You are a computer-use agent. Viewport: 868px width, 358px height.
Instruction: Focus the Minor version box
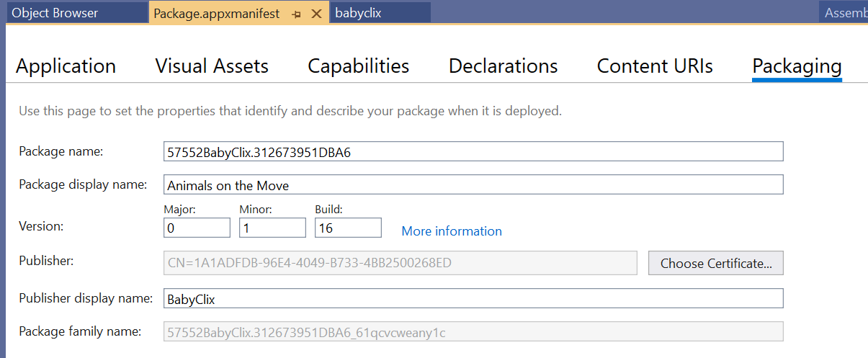point(272,228)
